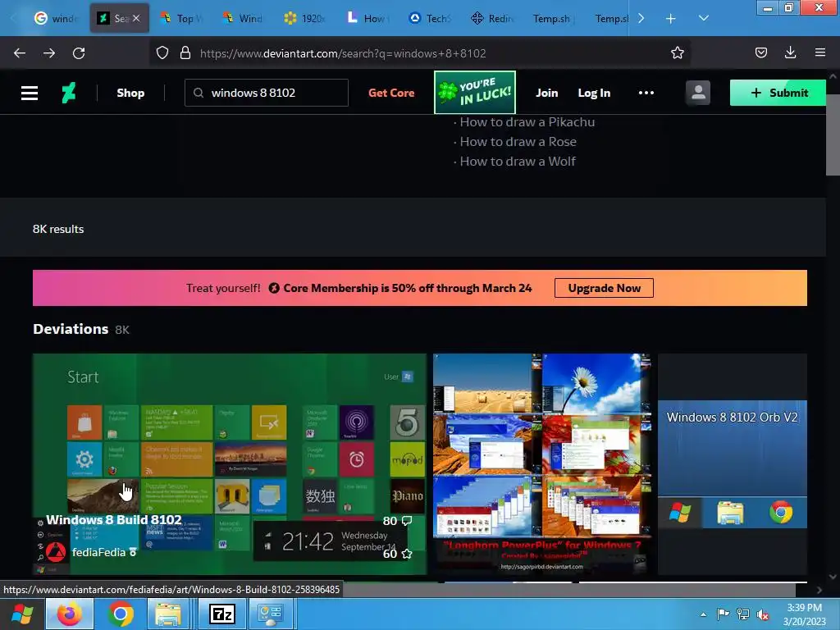Open How to draw a Wolf
Viewport: 840px width, 630px height.
pos(518,162)
